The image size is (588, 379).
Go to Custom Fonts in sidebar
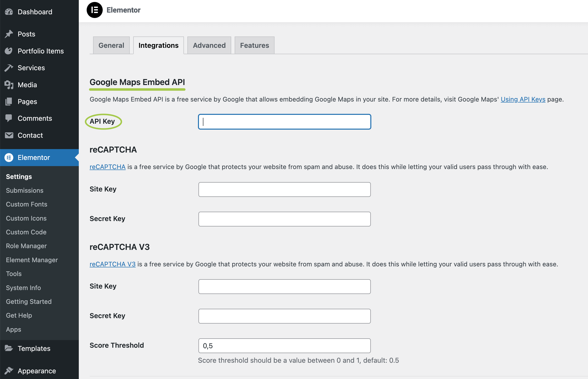pyautogui.click(x=27, y=204)
